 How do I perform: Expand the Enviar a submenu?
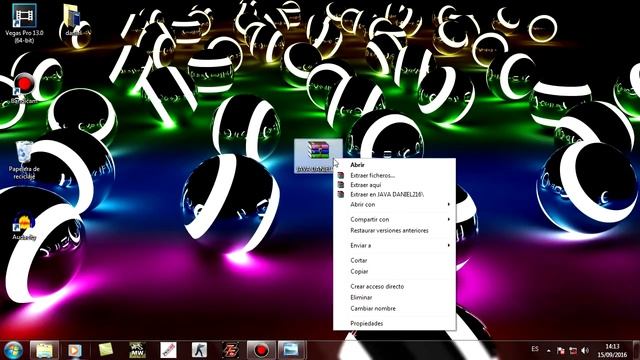coord(394,245)
